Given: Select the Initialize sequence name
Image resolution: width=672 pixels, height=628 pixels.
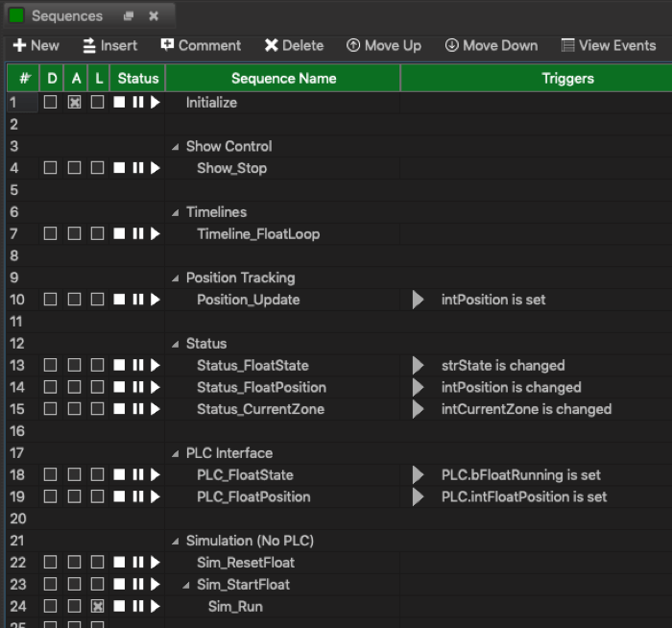Looking at the screenshot, I should pyautogui.click(x=211, y=103).
